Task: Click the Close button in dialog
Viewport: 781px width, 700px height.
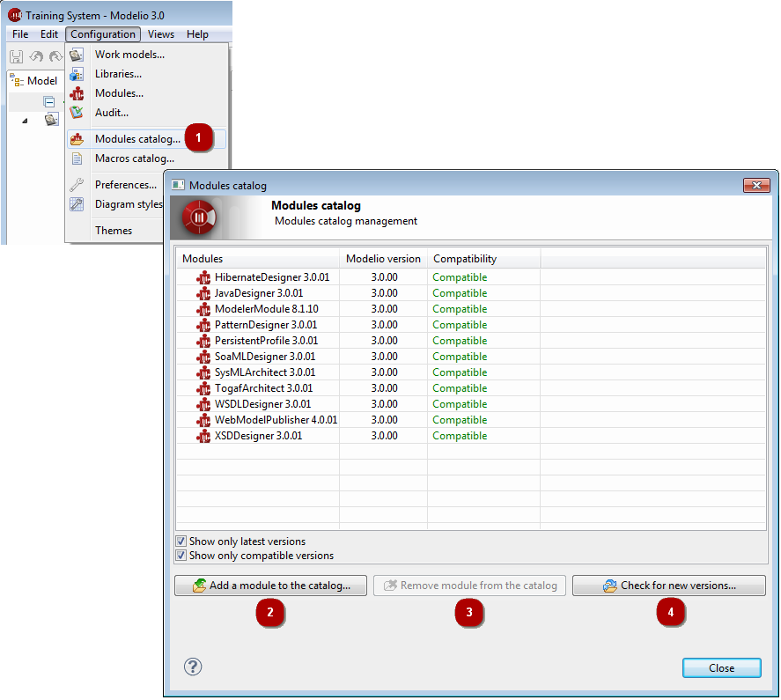Action: pyautogui.click(x=721, y=668)
